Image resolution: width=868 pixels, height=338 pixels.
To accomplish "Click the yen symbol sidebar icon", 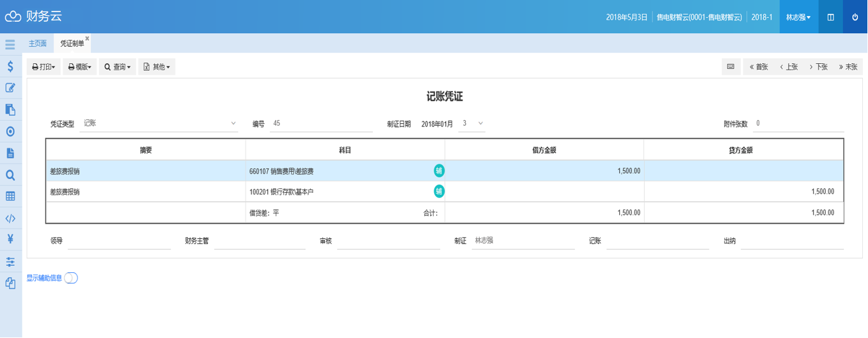I will (10, 240).
